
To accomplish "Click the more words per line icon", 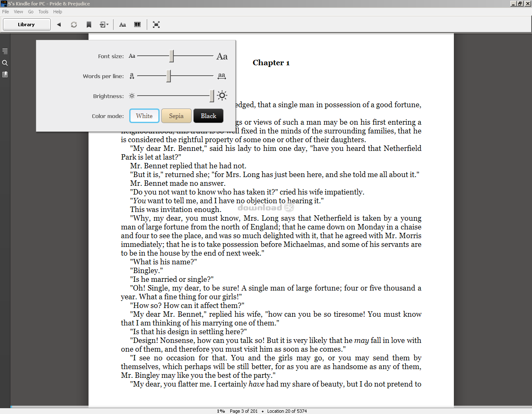I will [222, 76].
